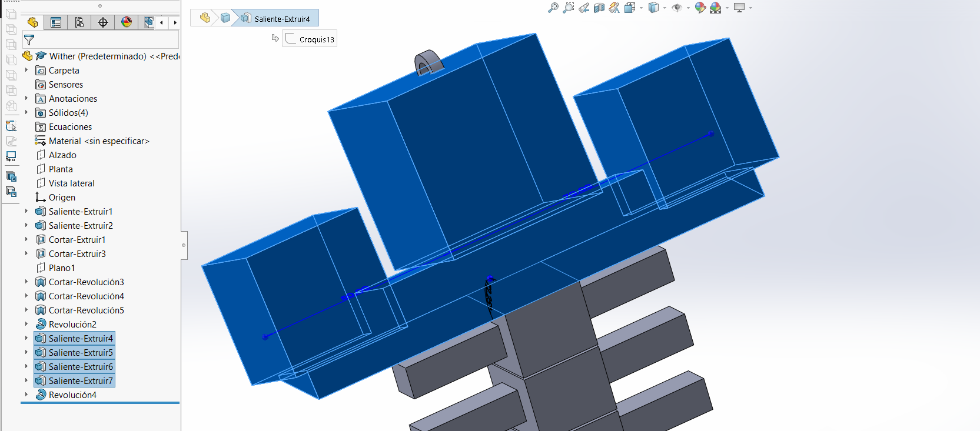Click the Display Style icon

653,8
